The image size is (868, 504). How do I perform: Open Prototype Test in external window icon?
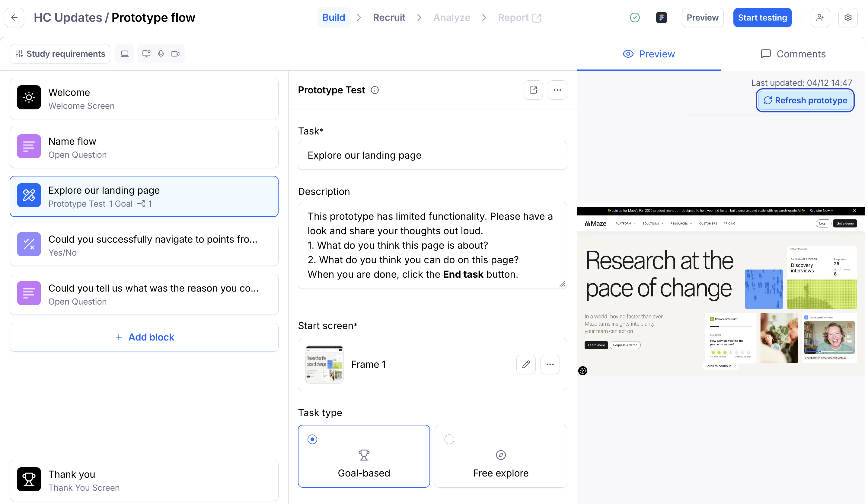(x=533, y=90)
